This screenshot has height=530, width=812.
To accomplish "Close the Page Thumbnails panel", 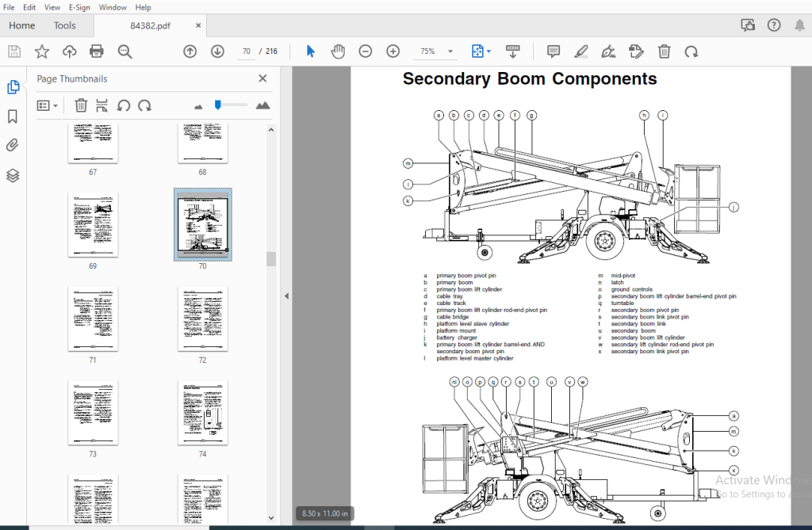I will (x=263, y=78).
